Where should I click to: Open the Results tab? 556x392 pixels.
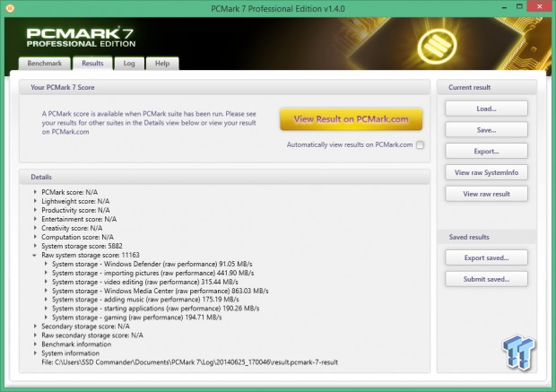coord(92,63)
